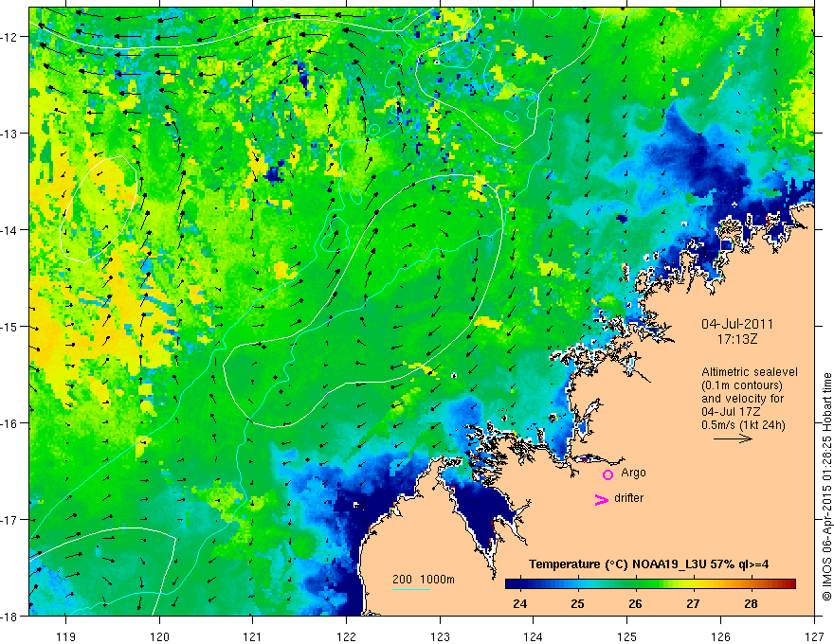Click the latitude label -13

pos(9,134)
